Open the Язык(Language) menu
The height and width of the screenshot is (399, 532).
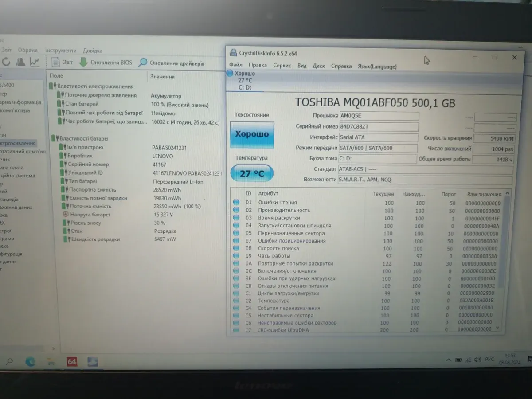pyautogui.click(x=377, y=66)
